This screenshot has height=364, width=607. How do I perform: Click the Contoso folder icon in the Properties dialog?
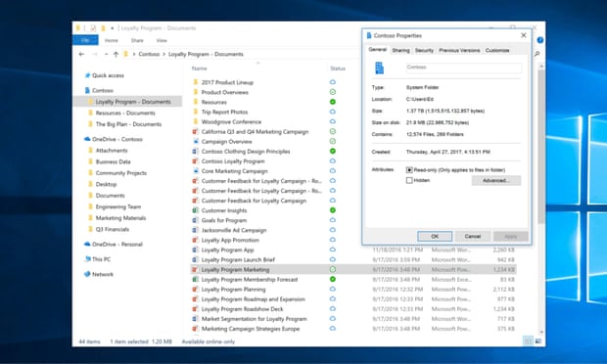(x=380, y=68)
